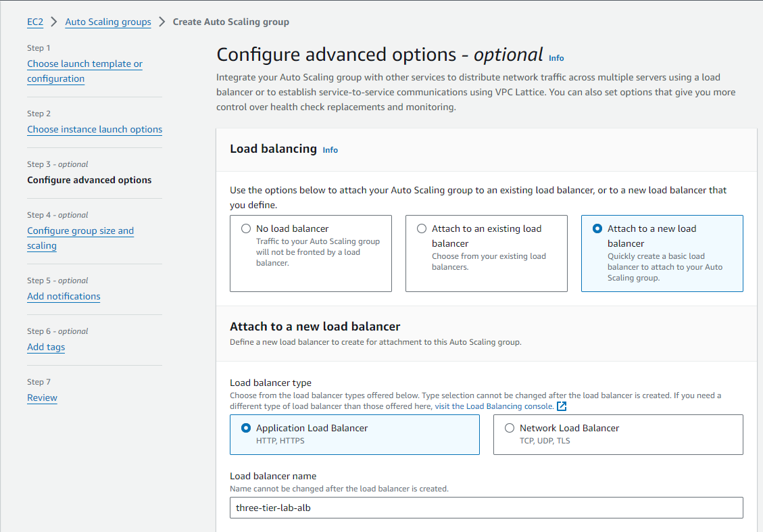Navigate to the Add tags step
763x532 pixels.
pyautogui.click(x=46, y=347)
